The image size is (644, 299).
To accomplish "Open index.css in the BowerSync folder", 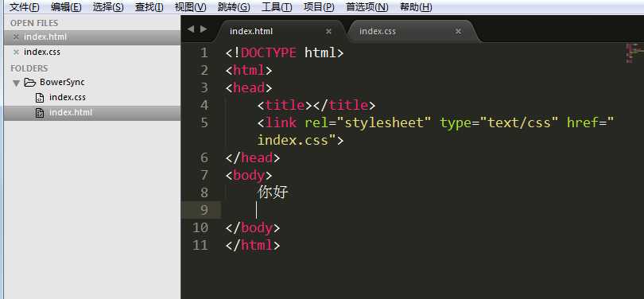I will (68, 97).
